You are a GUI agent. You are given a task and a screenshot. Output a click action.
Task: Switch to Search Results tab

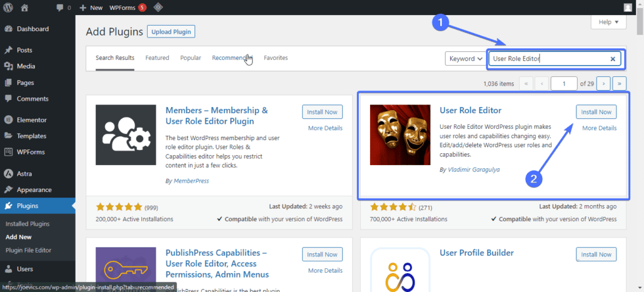[115, 58]
